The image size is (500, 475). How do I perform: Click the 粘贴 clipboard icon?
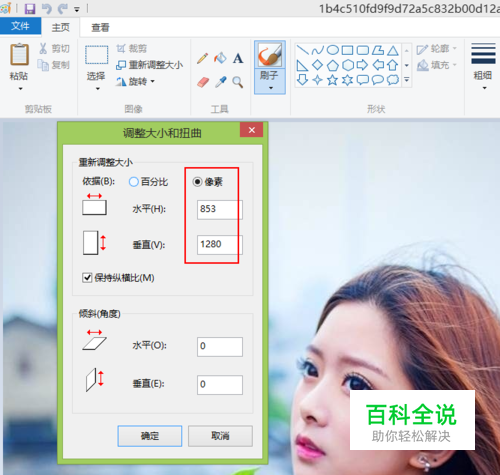pyautogui.click(x=19, y=54)
